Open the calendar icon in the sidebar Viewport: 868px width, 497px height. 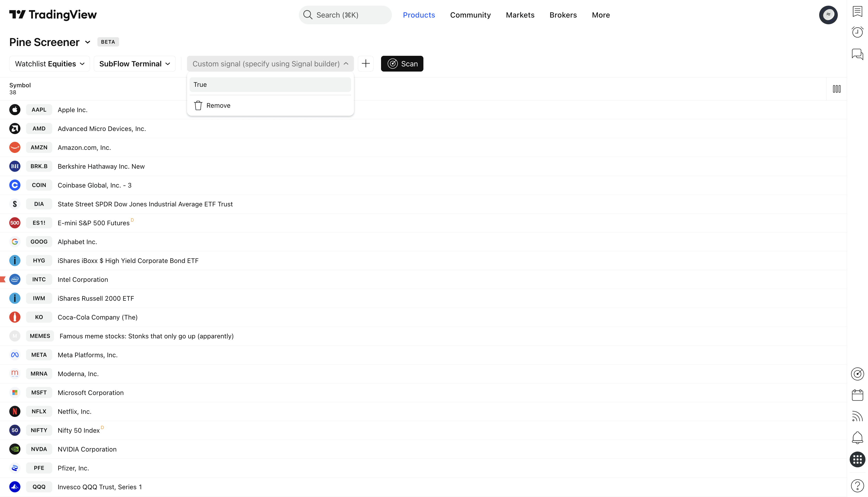point(857,395)
